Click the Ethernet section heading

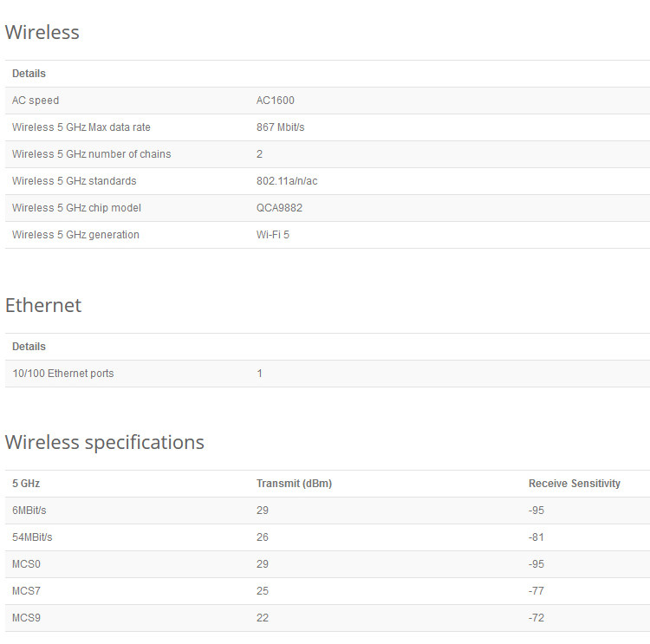pos(43,306)
